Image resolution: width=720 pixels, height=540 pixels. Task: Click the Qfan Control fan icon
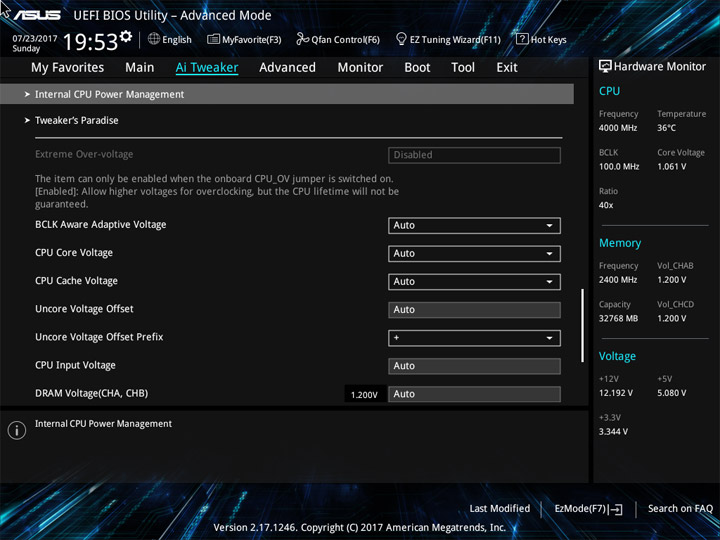[x=302, y=39]
